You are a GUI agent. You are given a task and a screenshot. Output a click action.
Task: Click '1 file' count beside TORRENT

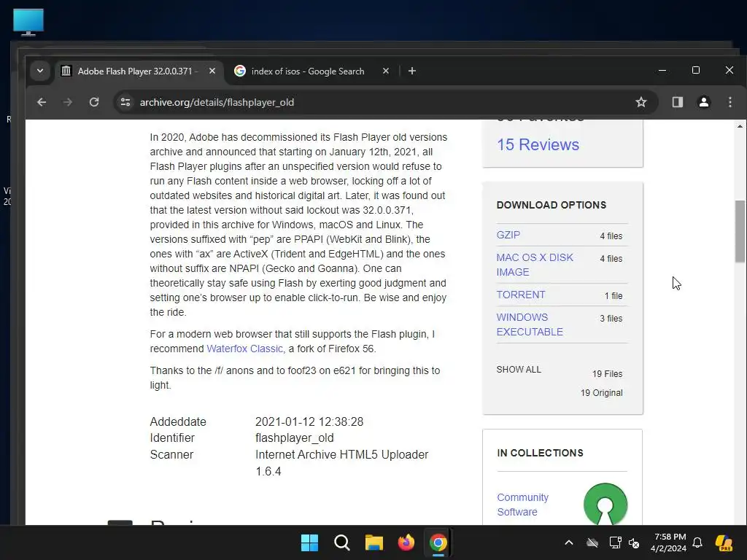614,296
